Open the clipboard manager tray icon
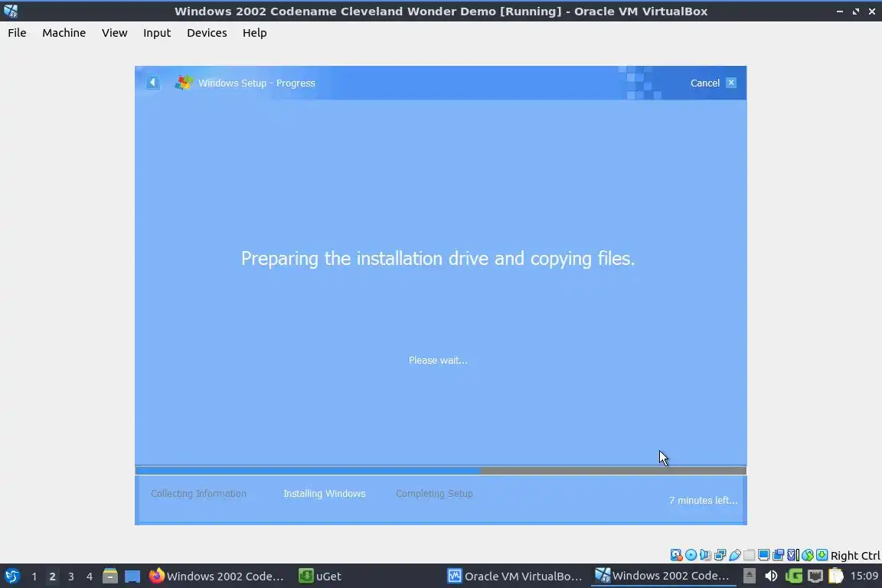The height and width of the screenshot is (588, 882). [836, 576]
